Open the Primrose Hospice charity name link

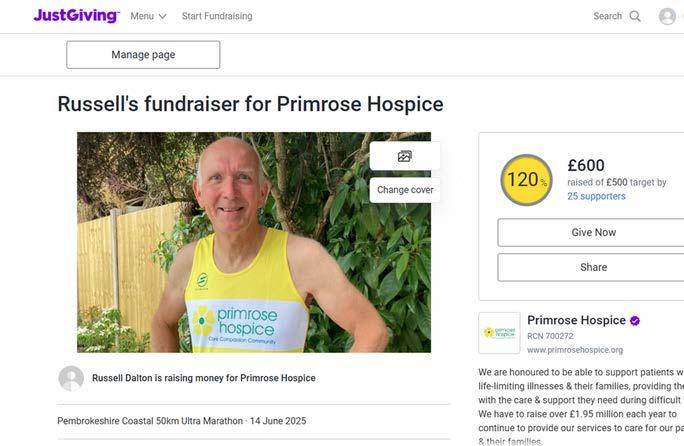coord(576,320)
